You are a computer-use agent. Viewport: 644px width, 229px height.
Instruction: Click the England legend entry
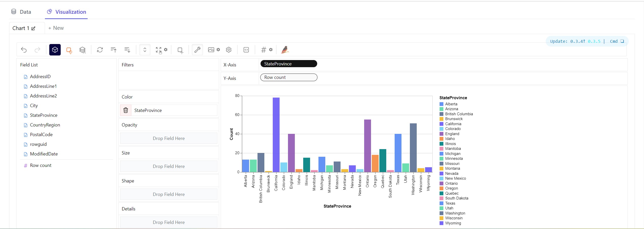click(449, 134)
